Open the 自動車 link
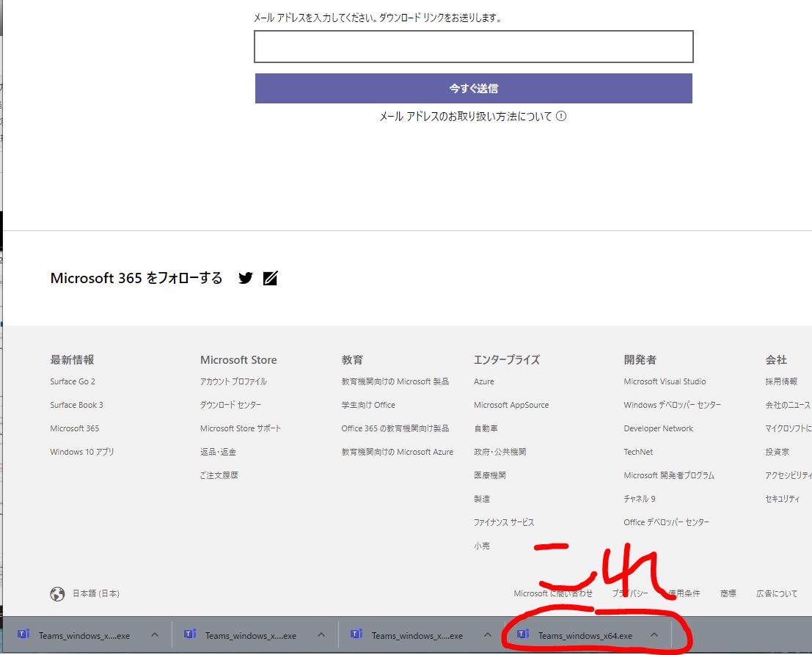The image size is (812, 655). (x=486, y=428)
